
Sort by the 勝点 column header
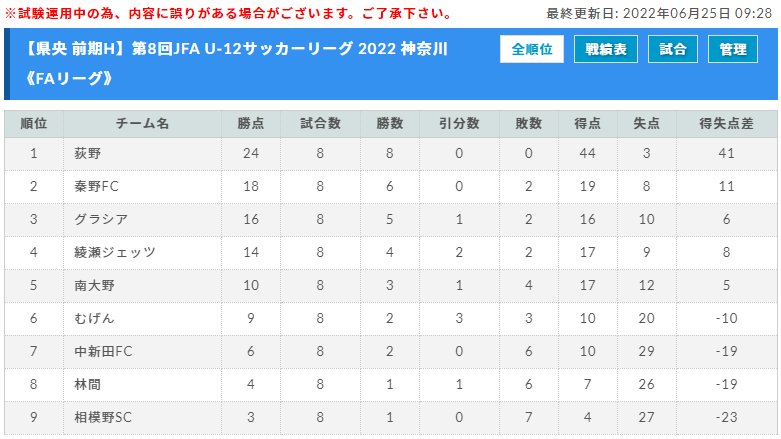(251, 124)
